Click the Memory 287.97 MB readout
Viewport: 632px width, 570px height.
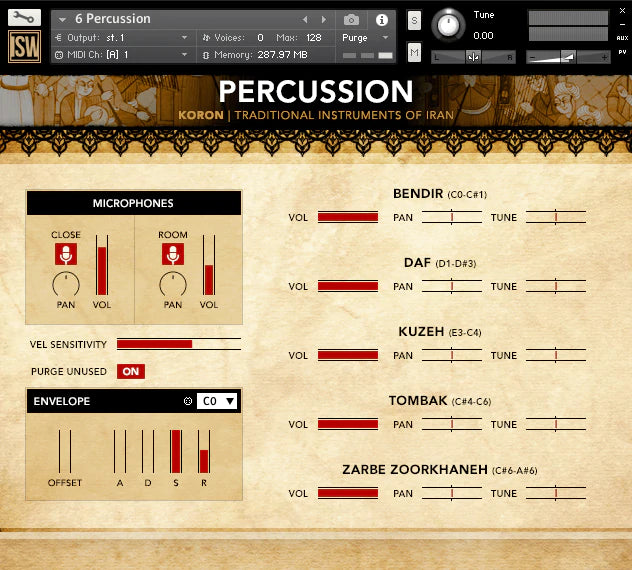282,55
